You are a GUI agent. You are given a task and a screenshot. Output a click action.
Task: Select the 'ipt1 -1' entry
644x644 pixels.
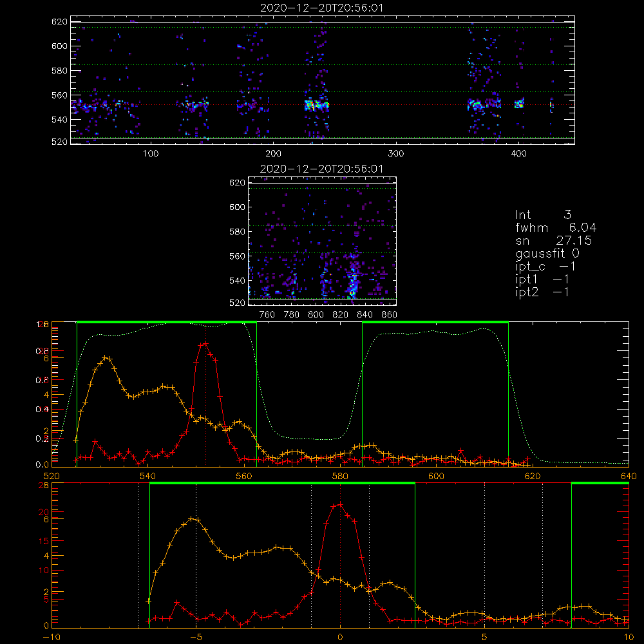pos(542,279)
